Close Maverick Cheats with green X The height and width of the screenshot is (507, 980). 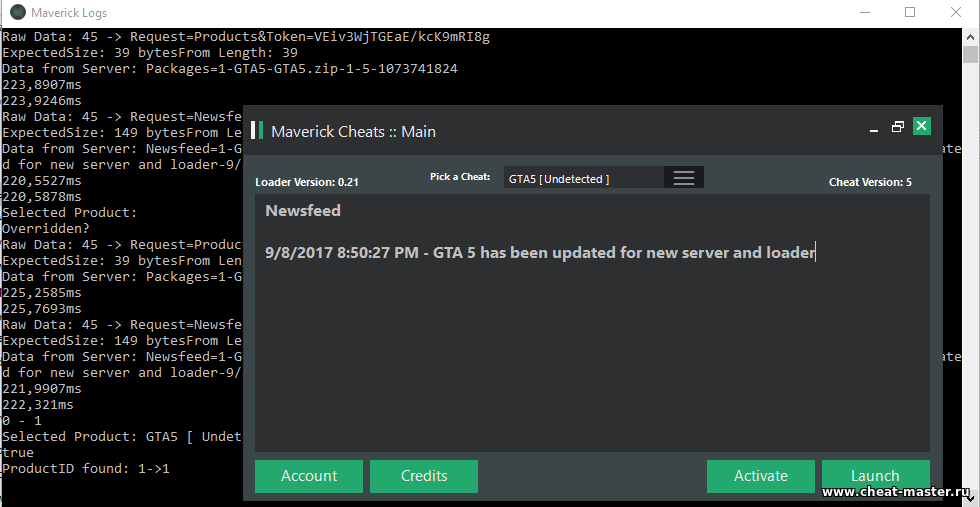tap(922, 126)
